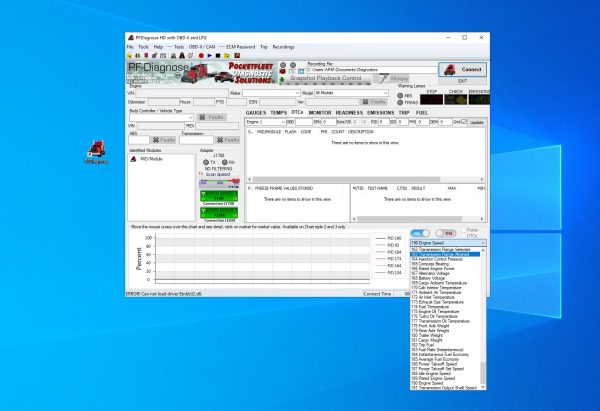Click the Transmission Faults button
600x411 pixels.
[x=227, y=140]
